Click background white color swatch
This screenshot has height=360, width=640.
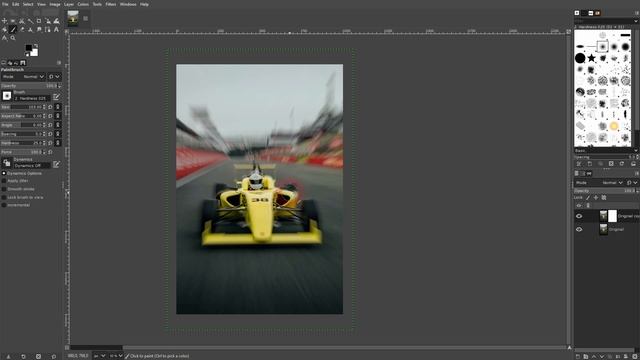click(34, 53)
